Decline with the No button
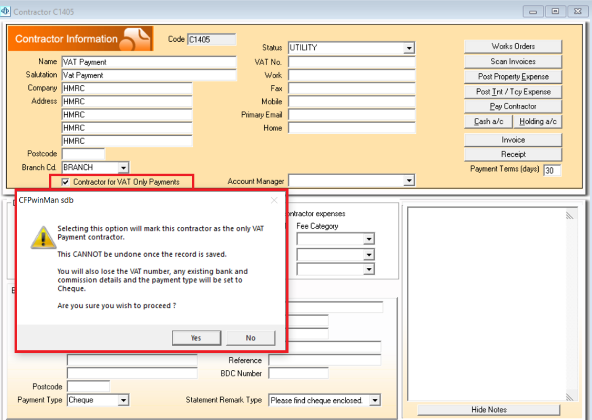 251,338
